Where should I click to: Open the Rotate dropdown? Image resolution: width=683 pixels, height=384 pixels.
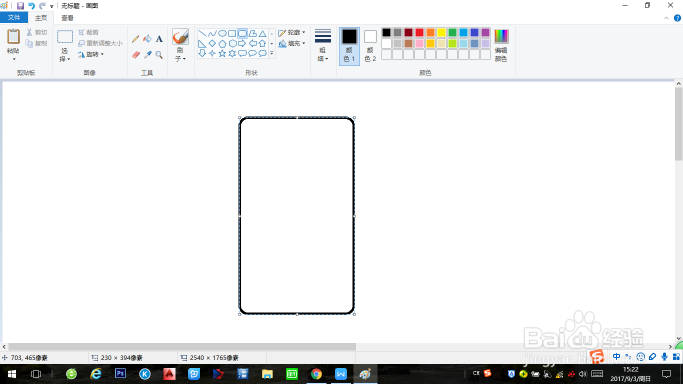pos(91,54)
